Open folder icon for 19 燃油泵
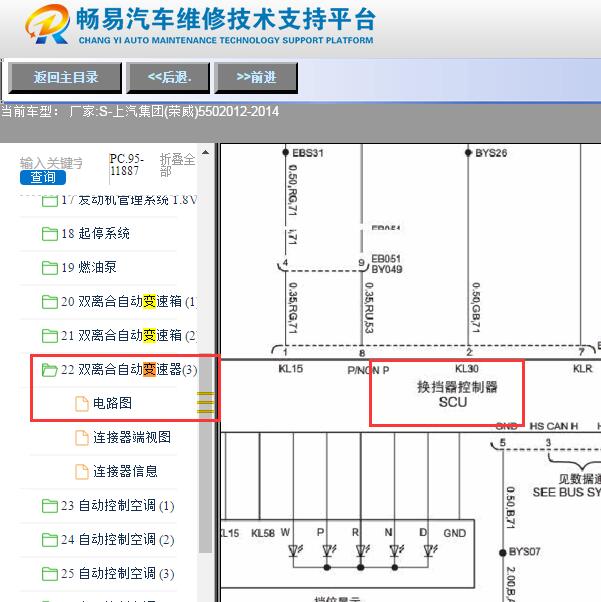This screenshot has width=601, height=602. [50, 268]
